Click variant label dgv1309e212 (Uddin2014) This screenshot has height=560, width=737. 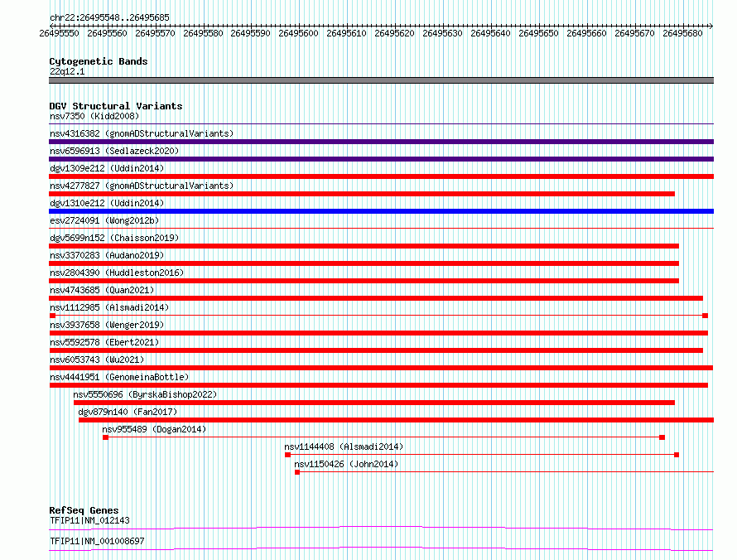click(x=107, y=168)
